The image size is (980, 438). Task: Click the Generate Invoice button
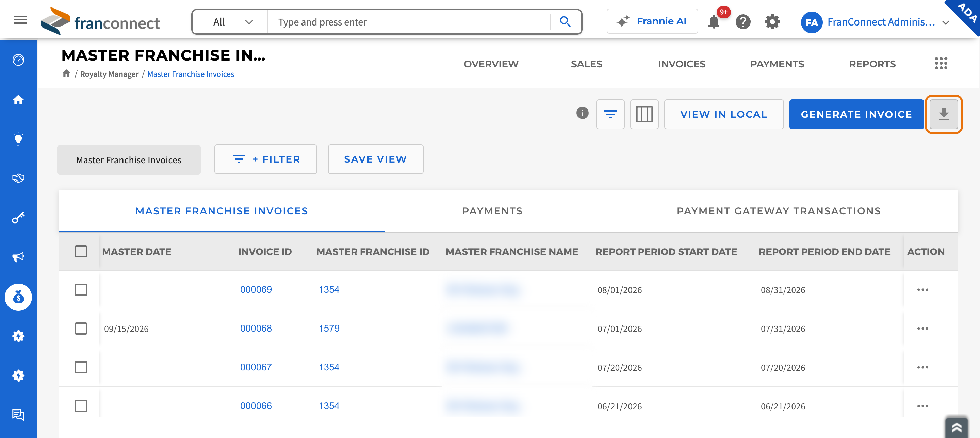point(856,114)
